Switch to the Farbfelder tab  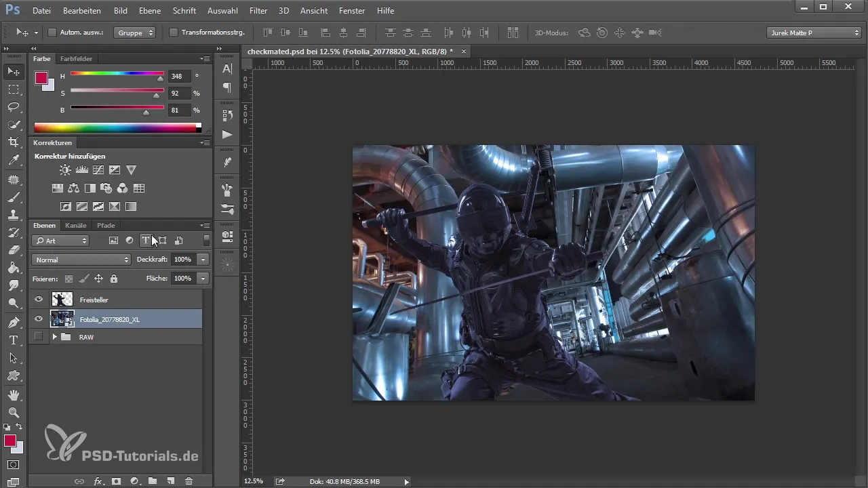pyautogui.click(x=76, y=59)
